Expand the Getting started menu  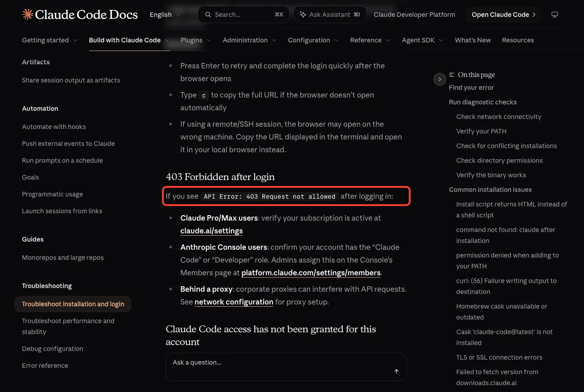(50, 40)
